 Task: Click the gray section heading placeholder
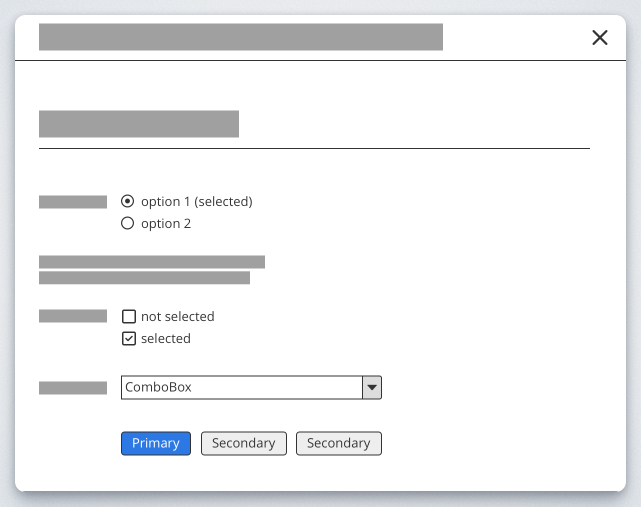coord(139,124)
